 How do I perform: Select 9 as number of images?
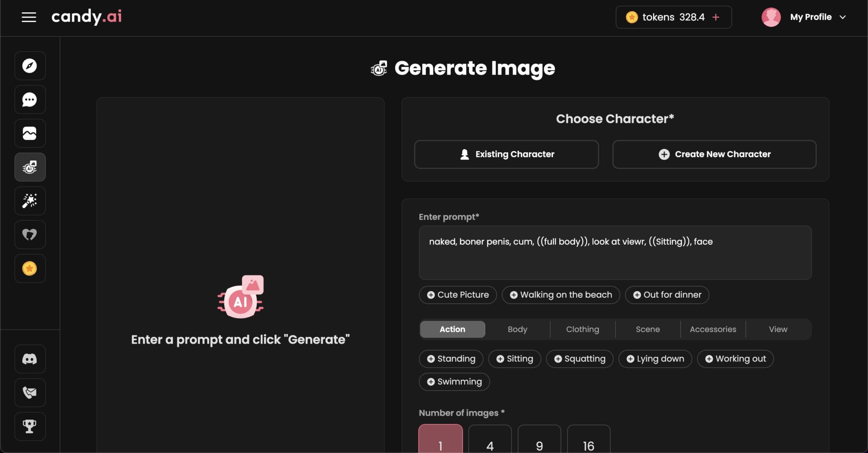539,441
